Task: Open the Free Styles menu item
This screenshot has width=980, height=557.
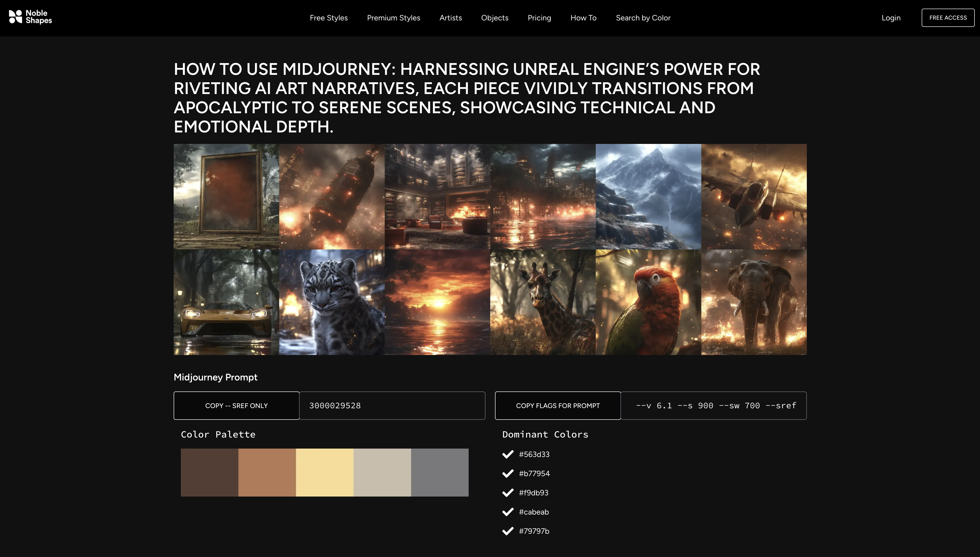Action: click(x=329, y=18)
